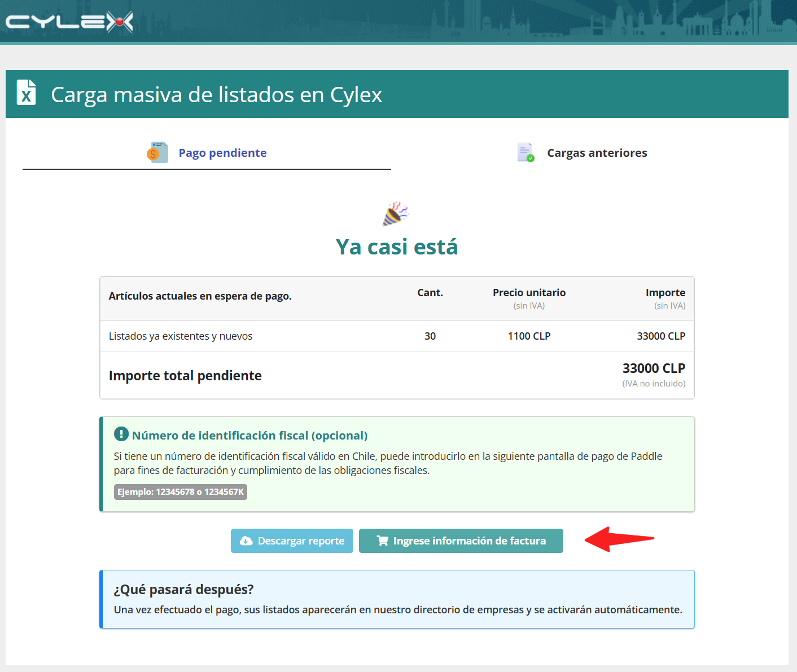
Task: Click the 'Importe' column header
Action: point(665,293)
